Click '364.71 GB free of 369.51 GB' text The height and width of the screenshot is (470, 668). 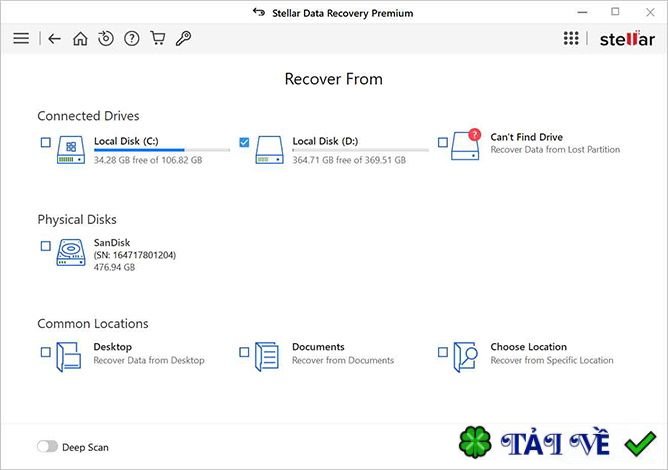[x=349, y=160]
